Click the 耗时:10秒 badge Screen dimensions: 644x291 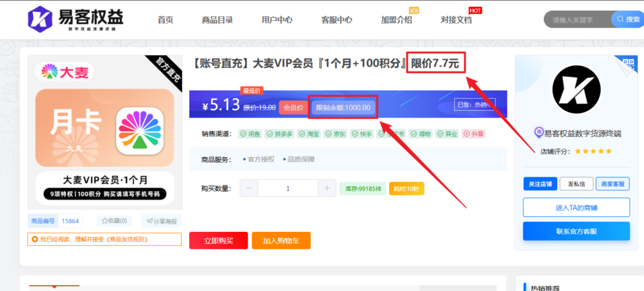click(407, 189)
